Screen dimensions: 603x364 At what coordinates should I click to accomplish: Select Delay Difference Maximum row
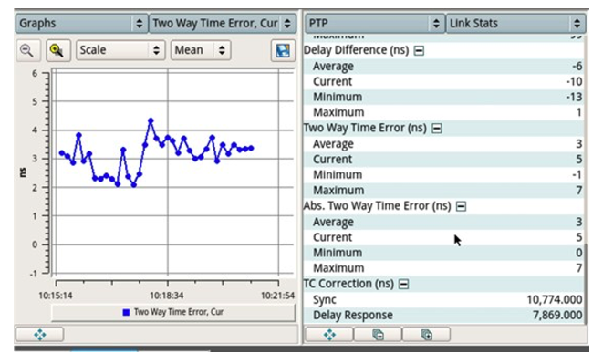[443, 112]
